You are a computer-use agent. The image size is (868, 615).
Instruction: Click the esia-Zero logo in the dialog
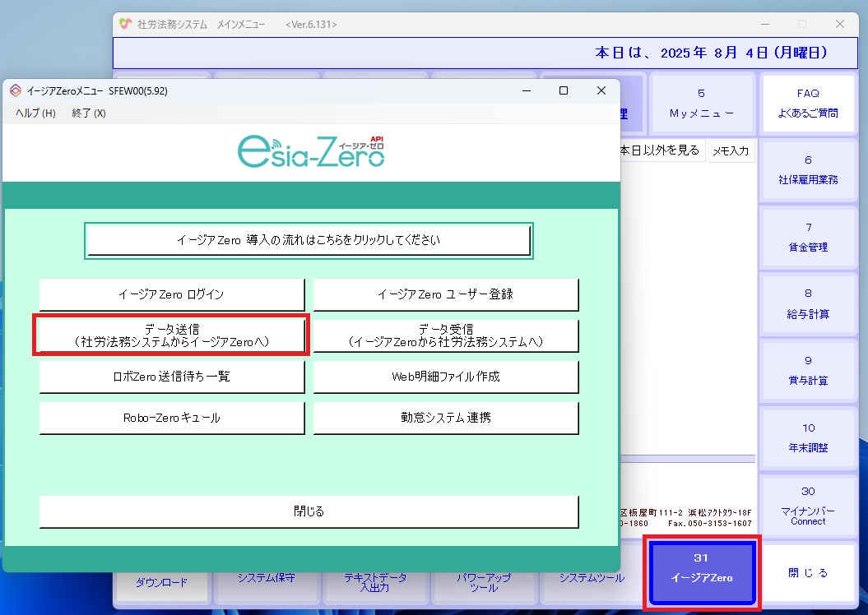tap(311, 151)
